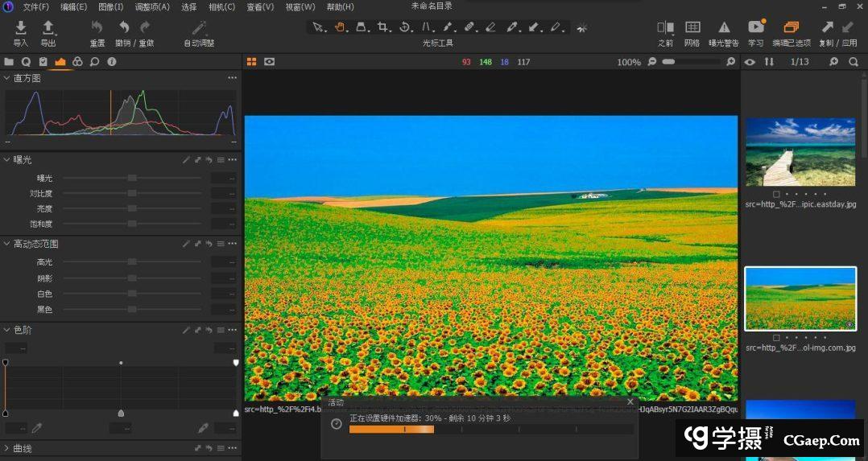
Task: Toggle browser visibility eye icon
Action: point(750,62)
